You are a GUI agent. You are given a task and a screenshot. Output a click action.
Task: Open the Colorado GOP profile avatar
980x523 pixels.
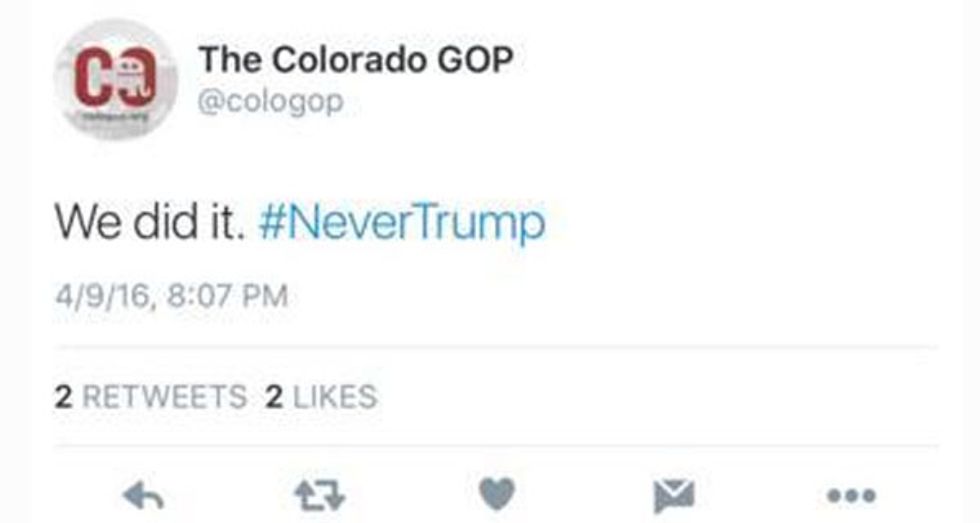pyautogui.click(x=116, y=79)
